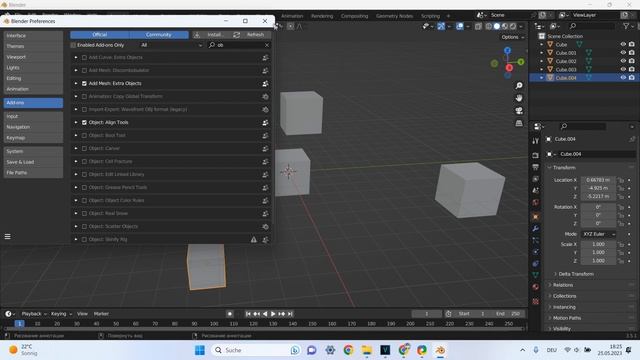The height and width of the screenshot is (360, 640).
Task: Expand the Object: Align Tools add-on details
Action: click(x=76, y=122)
